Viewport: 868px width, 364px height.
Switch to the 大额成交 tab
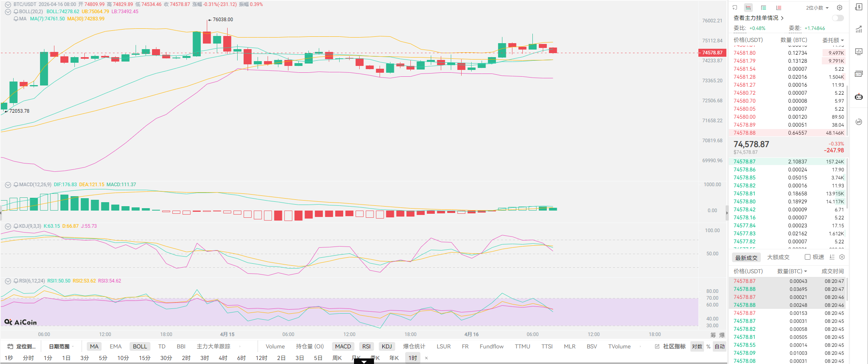(778, 257)
